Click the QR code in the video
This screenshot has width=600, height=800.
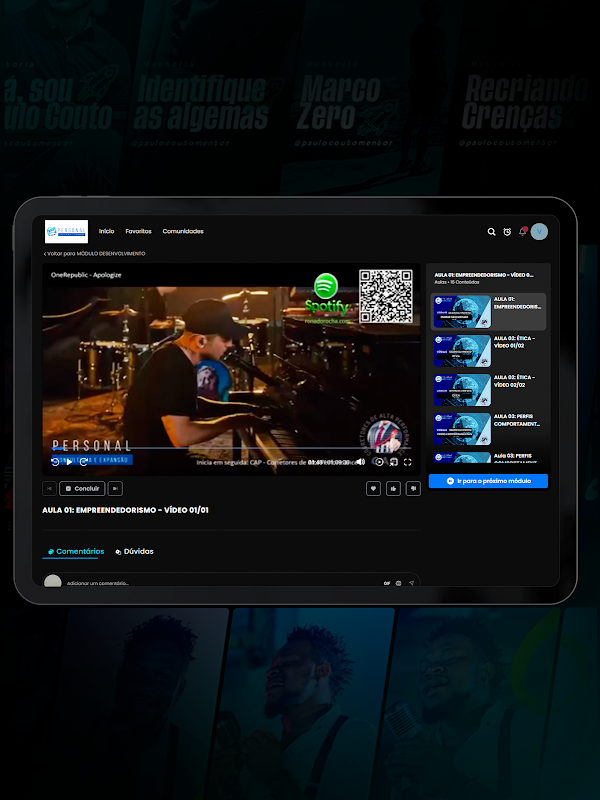point(386,296)
